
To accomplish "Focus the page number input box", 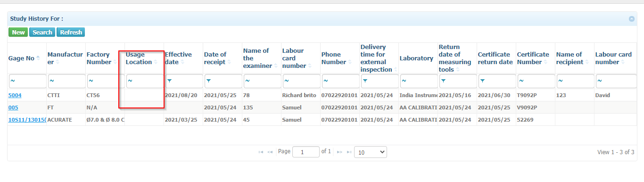I will click(305, 152).
